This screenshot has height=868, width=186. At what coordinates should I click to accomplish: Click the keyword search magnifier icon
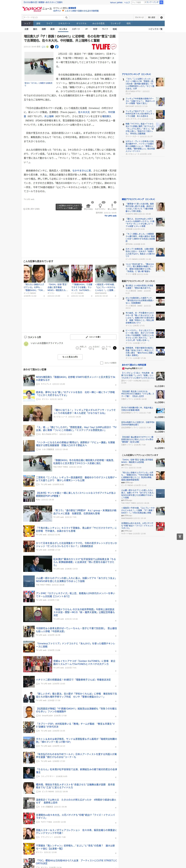click(x=66, y=17)
